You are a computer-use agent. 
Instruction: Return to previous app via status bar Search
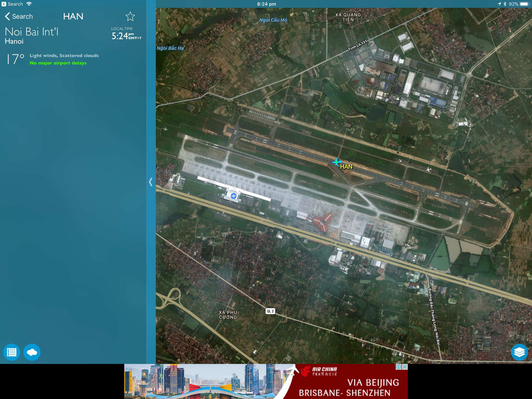coord(12,4)
